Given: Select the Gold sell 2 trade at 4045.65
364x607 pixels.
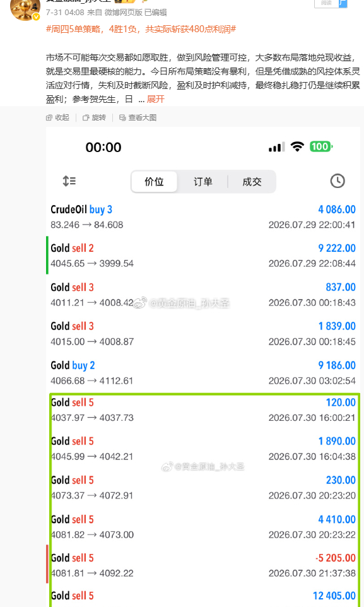Looking at the screenshot, I should click(203, 256).
